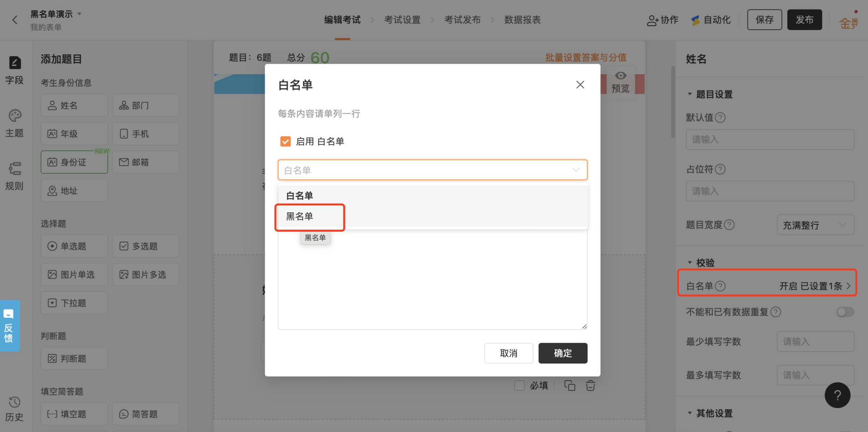
Task: Add a 部门 department field
Action: 145,106
